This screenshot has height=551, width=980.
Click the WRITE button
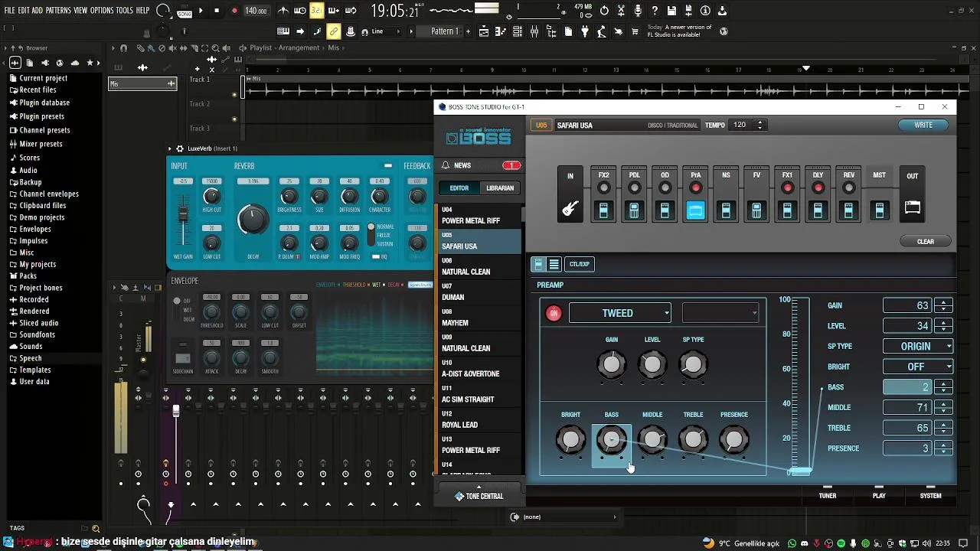[923, 125]
